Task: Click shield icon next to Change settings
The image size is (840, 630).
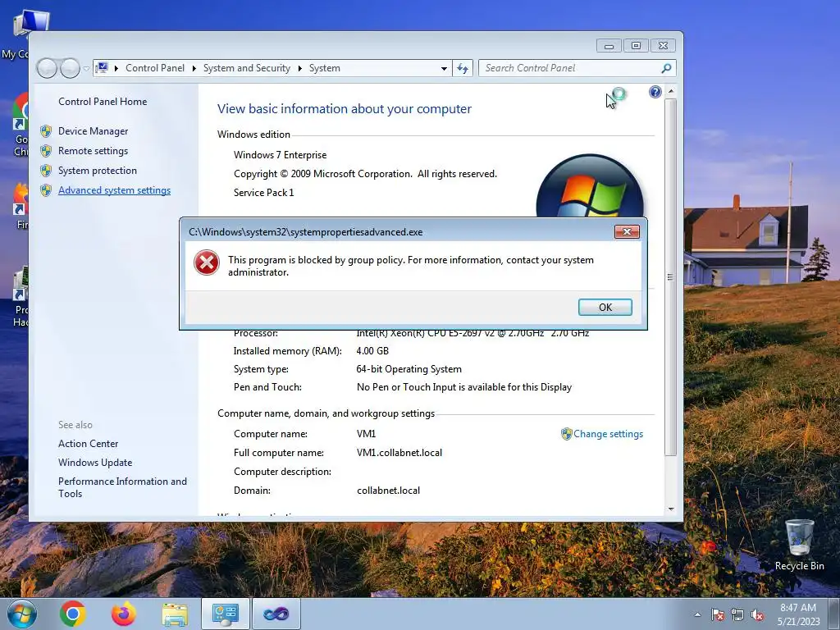Action: (x=566, y=434)
